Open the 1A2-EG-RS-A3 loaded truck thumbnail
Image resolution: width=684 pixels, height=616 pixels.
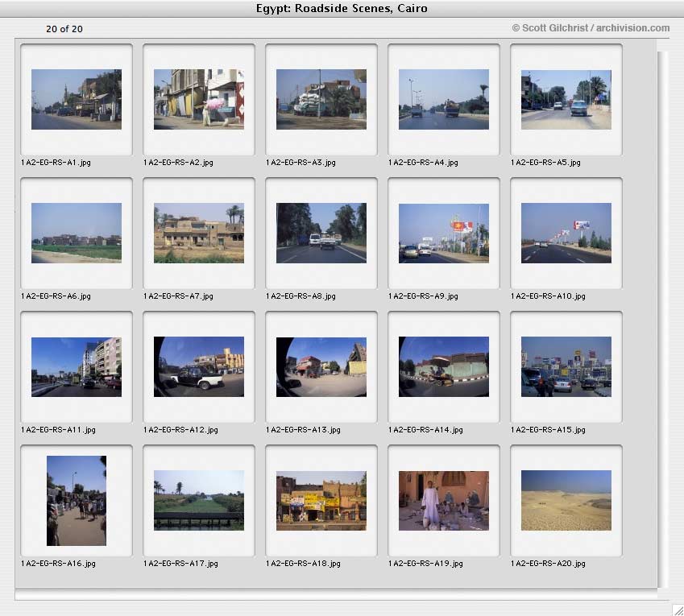[x=321, y=99]
